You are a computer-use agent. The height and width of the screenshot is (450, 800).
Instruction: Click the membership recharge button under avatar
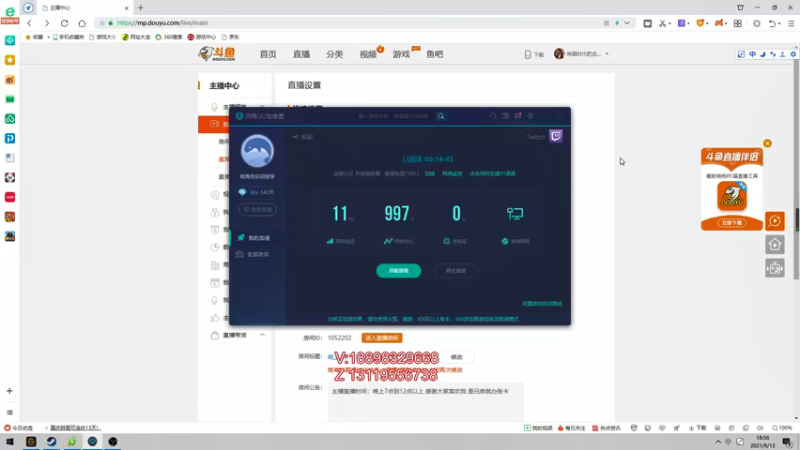tap(257, 210)
